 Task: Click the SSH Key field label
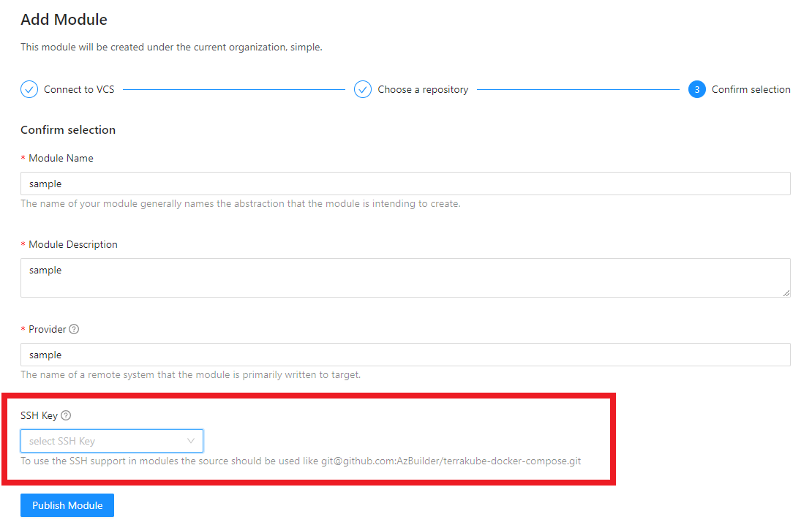[x=39, y=415]
